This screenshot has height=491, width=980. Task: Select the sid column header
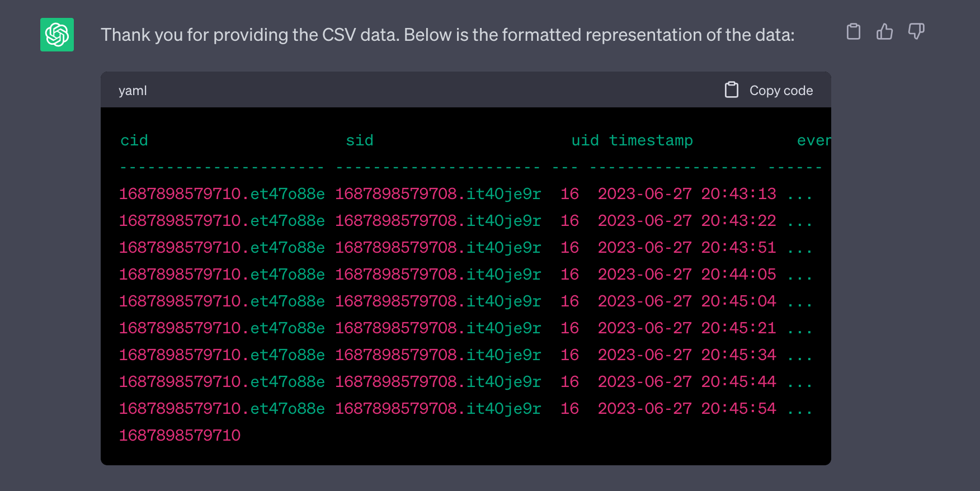click(360, 140)
